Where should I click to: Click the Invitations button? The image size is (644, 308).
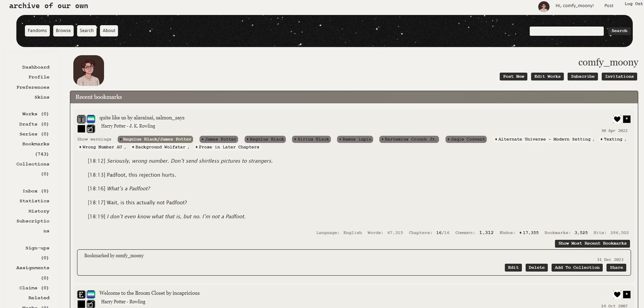(619, 76)
